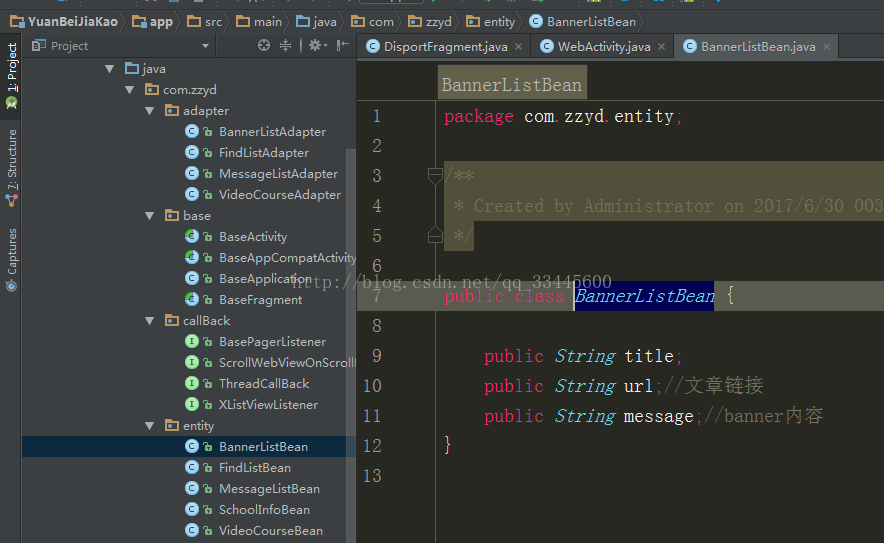This screenshot has height=543, width=884.
Task: Click BannerListBean in the breadcrumb bar
Action: point(582,22)
